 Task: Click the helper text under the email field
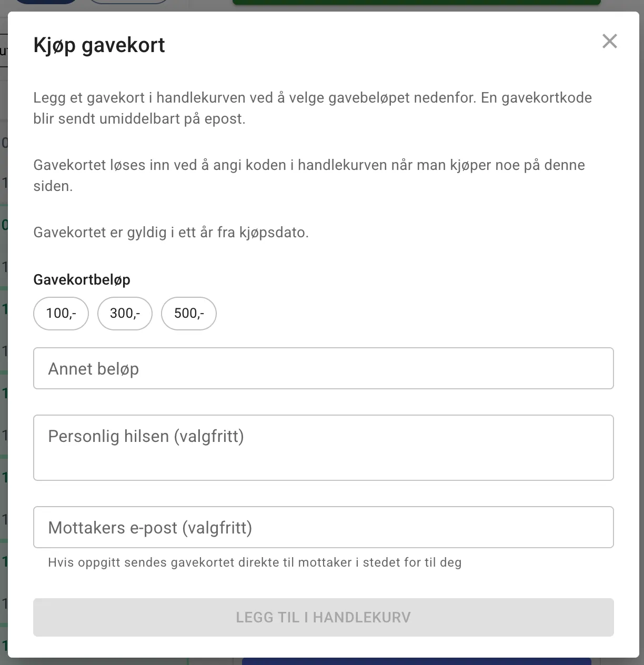point(255,562)
